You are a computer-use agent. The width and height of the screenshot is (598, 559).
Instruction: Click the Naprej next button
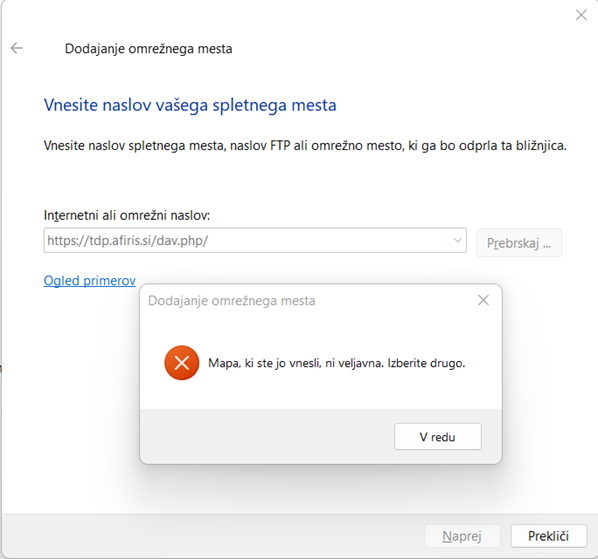pos(462,536)
